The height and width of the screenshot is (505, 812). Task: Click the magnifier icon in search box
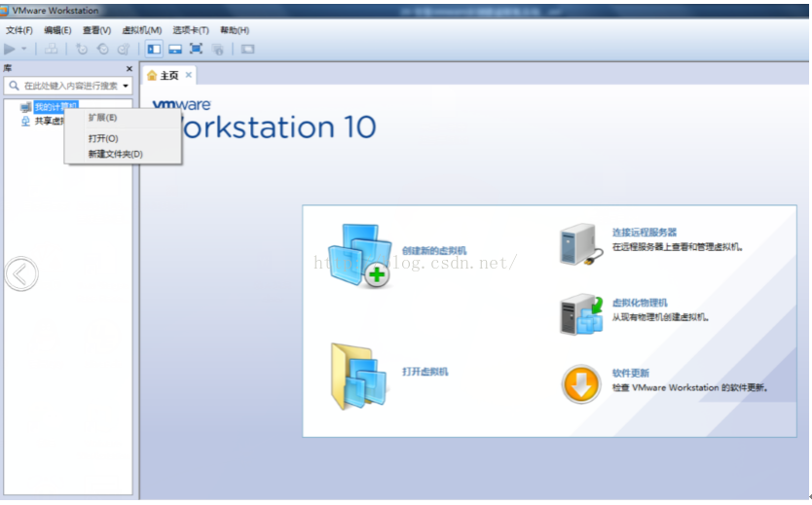(x=14, y=86)
